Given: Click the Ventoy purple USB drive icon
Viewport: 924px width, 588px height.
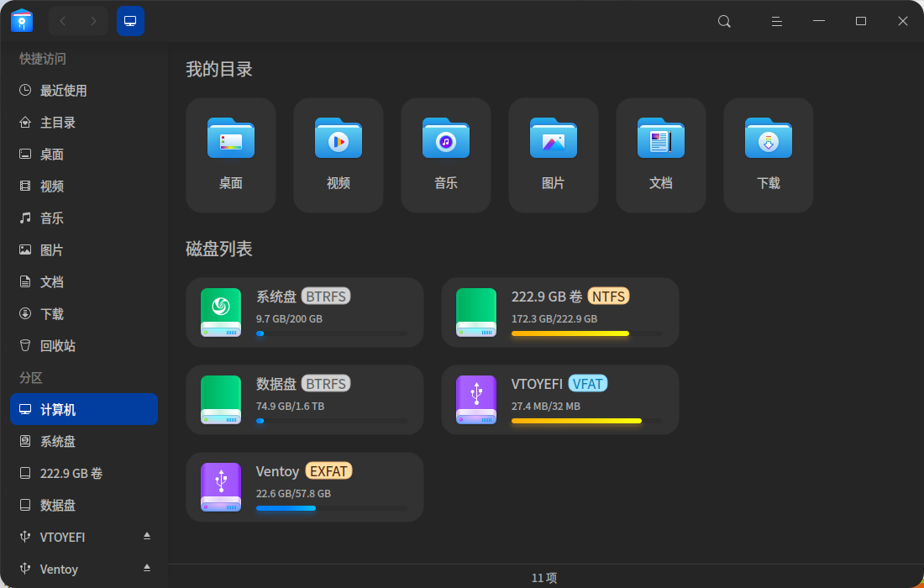Looking at the screenshot, I should (x=221, y=486).
